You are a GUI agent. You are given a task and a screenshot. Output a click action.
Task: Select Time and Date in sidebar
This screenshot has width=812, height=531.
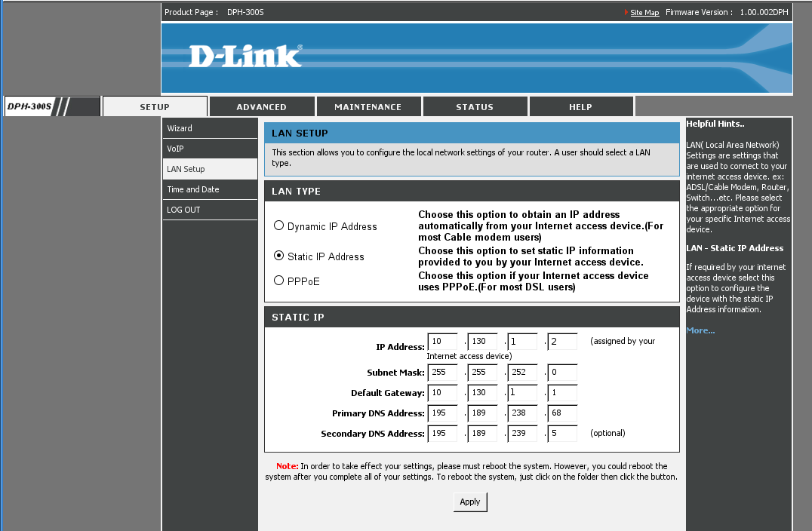point(193,189)
